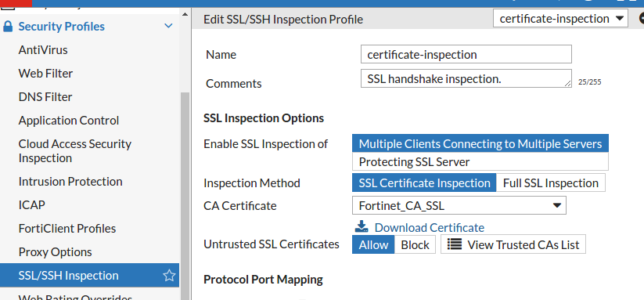Click the Download Certificate link
Image resolution: width=644 pixels, height=300 pixels.
(x=429, y=228)
